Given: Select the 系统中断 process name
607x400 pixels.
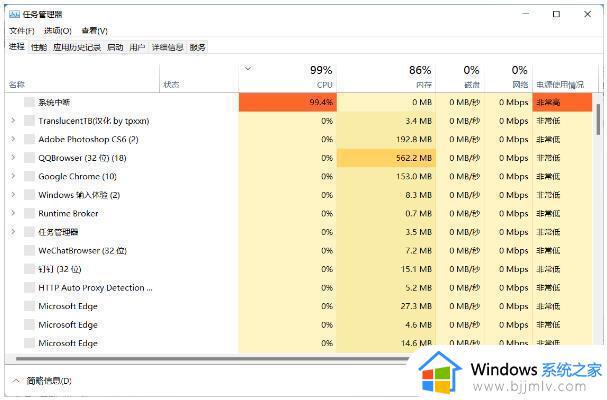Looking at the screenshot, I should coord(54,102).
